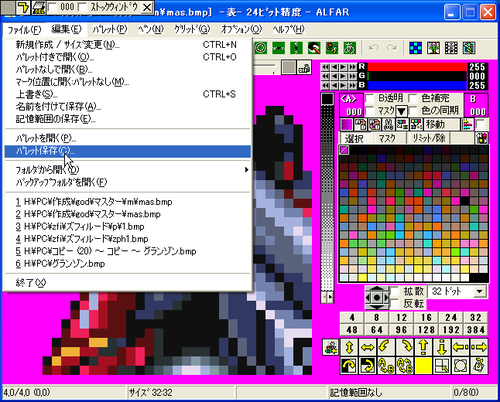Open the 32 ドット size dropdown
Viewport: 500px width, 402px height.
click(x=479, y=292)
